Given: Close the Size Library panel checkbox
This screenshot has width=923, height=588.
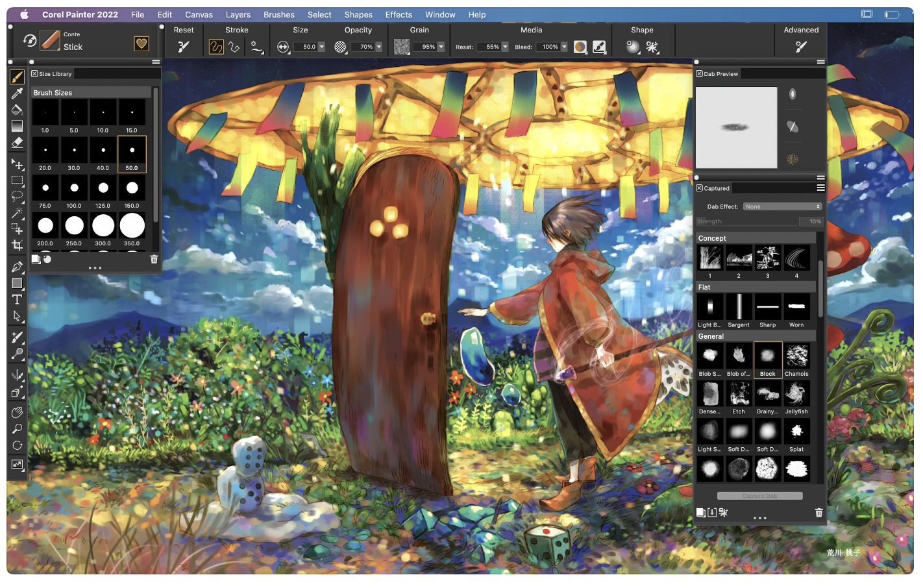Looking at the screenshot, I should click(35, 74).
